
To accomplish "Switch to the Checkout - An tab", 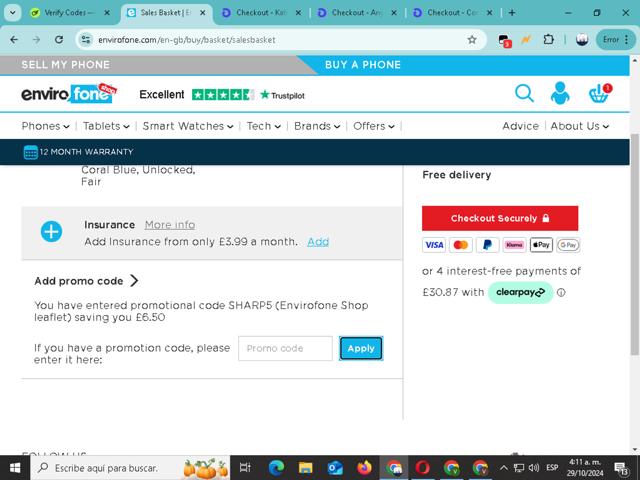I will point(357,13).
